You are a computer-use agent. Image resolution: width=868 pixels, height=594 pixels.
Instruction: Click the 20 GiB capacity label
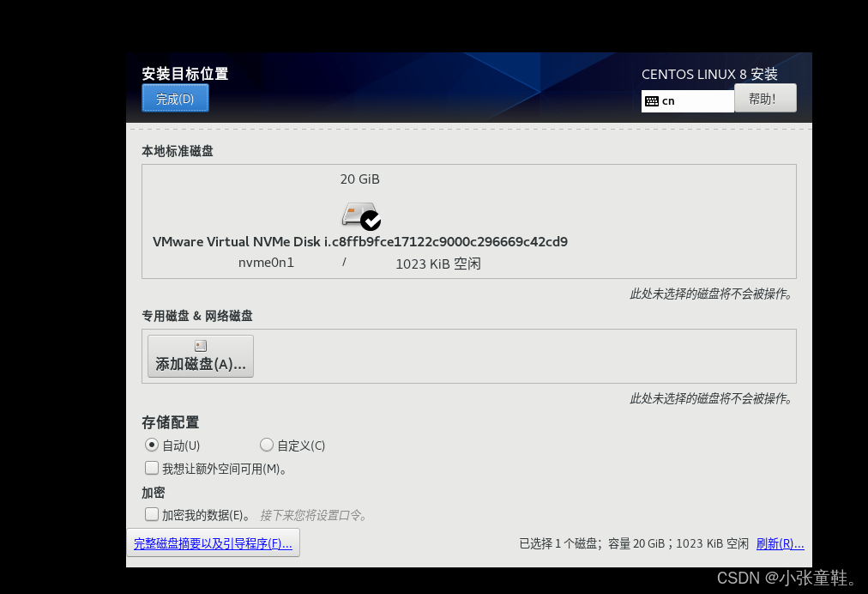click(359, 179)
